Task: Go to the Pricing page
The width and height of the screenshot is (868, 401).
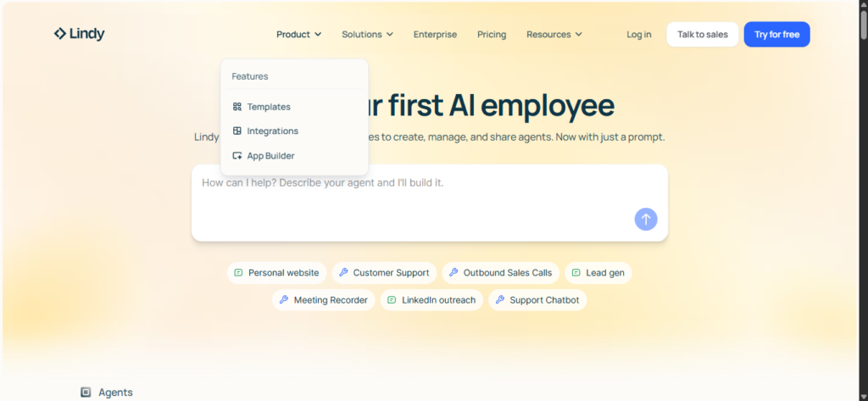Action: [x=492, y=35]
